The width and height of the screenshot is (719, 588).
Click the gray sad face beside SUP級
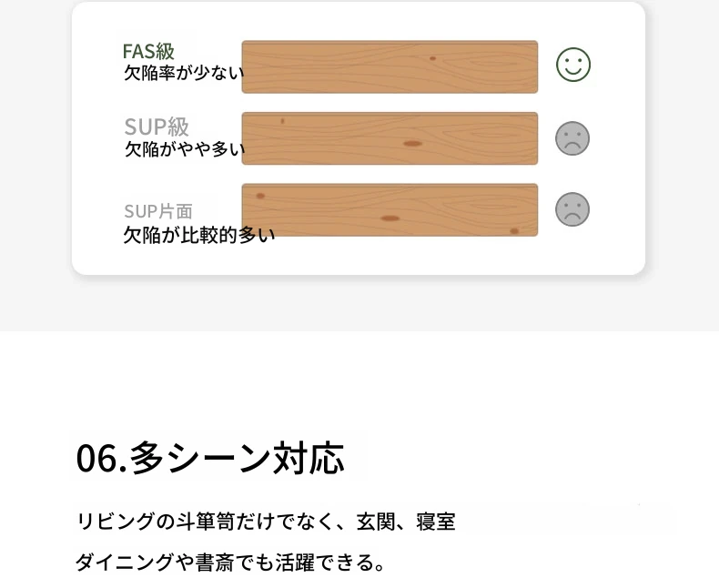572,138
